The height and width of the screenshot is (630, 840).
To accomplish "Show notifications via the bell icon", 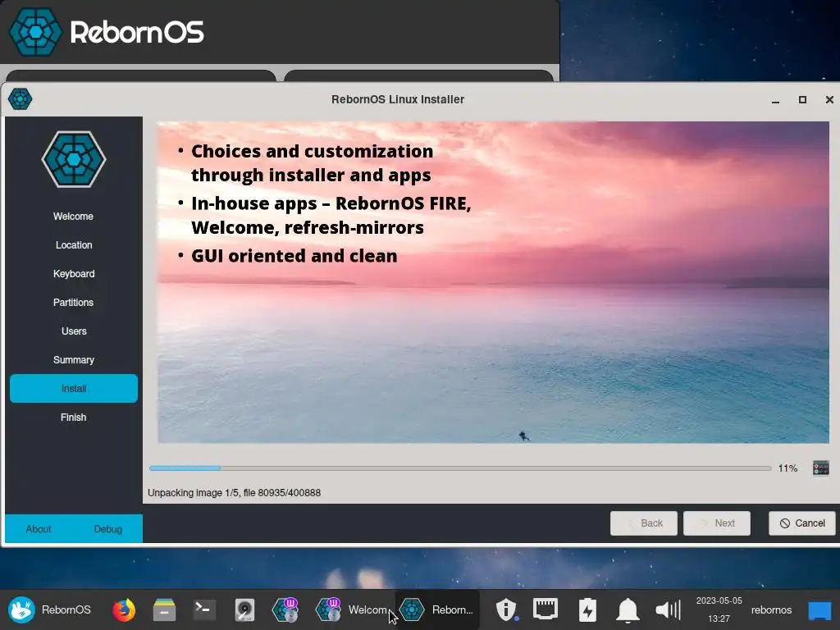I will 628,609.
